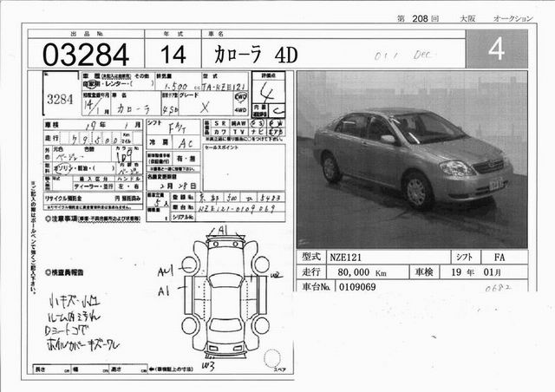The image size is (555, 392).
Task: Click the circled PS equipment option
Action: [258, 123]
